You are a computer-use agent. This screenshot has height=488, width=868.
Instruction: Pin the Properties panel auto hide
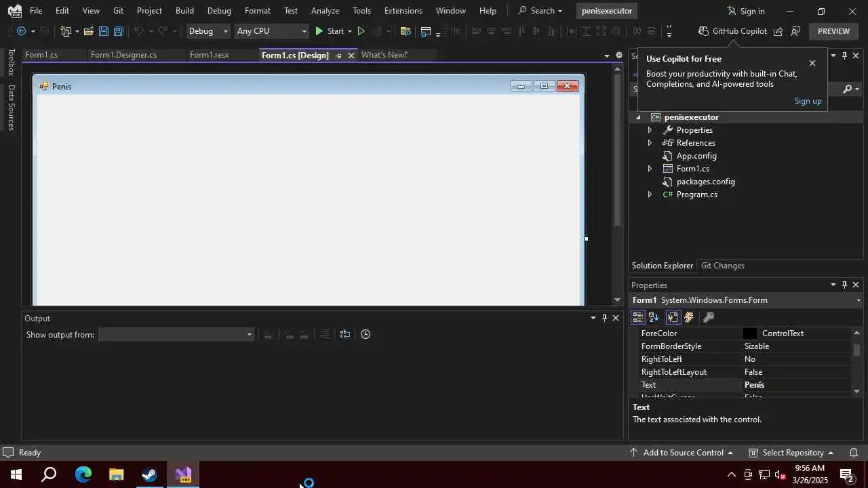pos(844,285)
